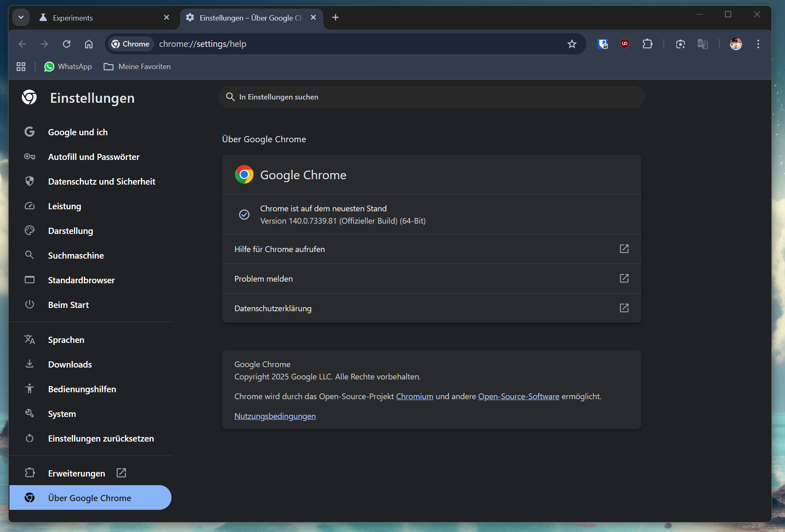The height and width of the screenshot is (532, 785).
Task: Open the apps grid in bookmarks bar
Action: click(21, 67)
